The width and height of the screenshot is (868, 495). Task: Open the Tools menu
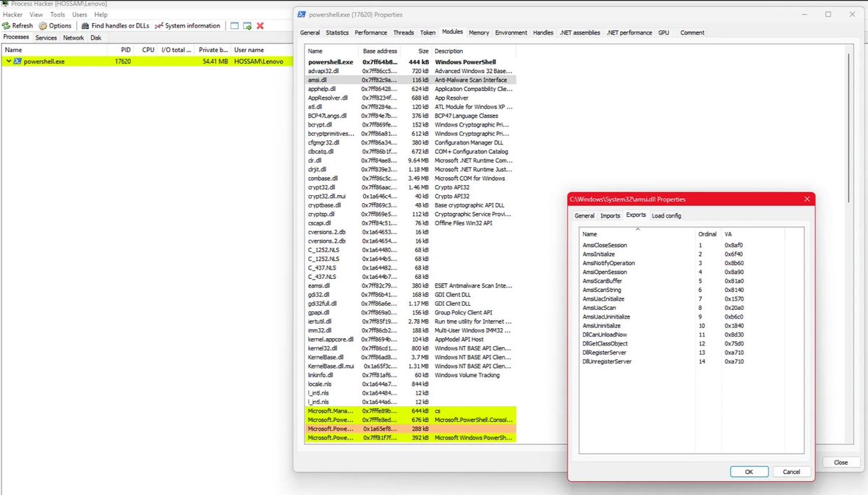(x=58, y=14)
